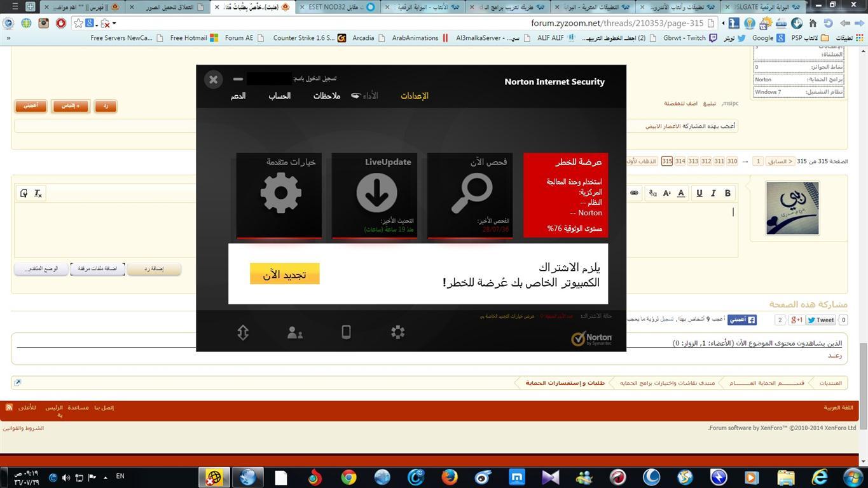Open Internet Explorer from the taskbar
The height and width of the screenshot is (488, 868).
[x=820, y=477]
